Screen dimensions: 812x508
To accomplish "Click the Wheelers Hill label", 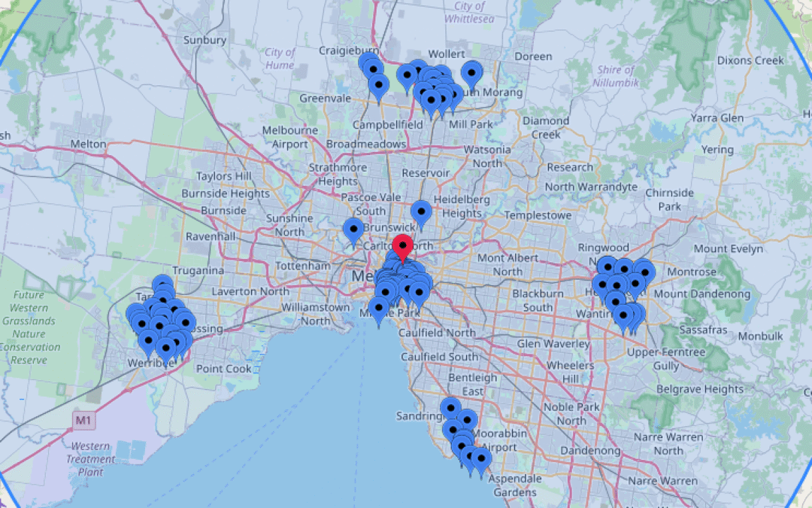I will point(570,373).
